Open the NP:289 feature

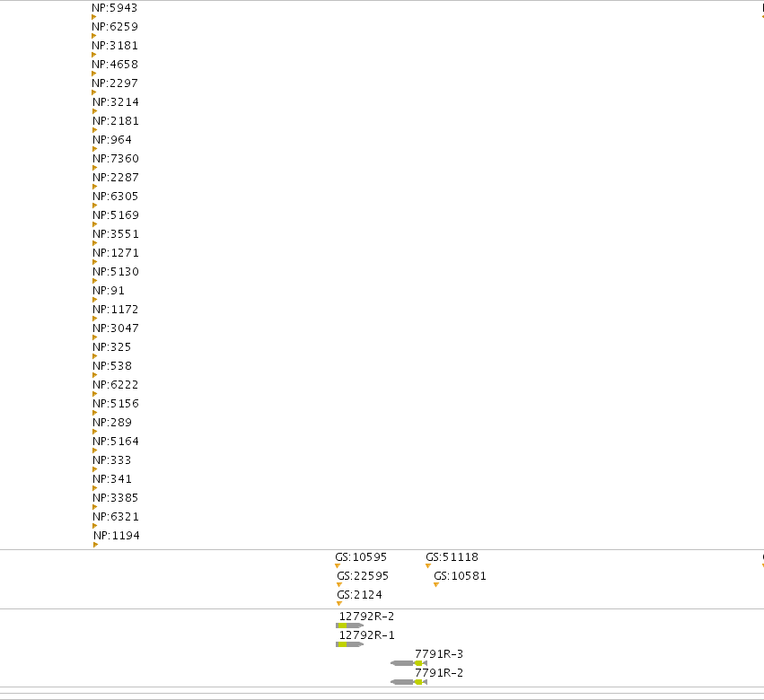click(112, 423)
